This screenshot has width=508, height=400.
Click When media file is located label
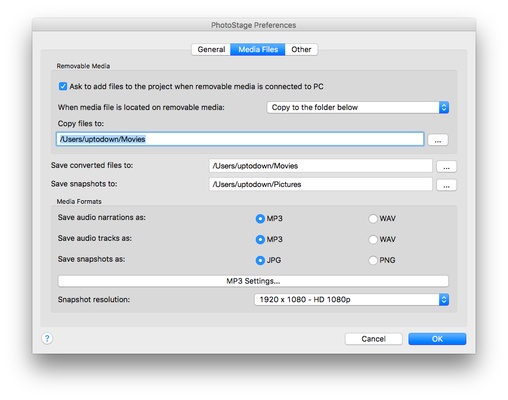[141, 107]
